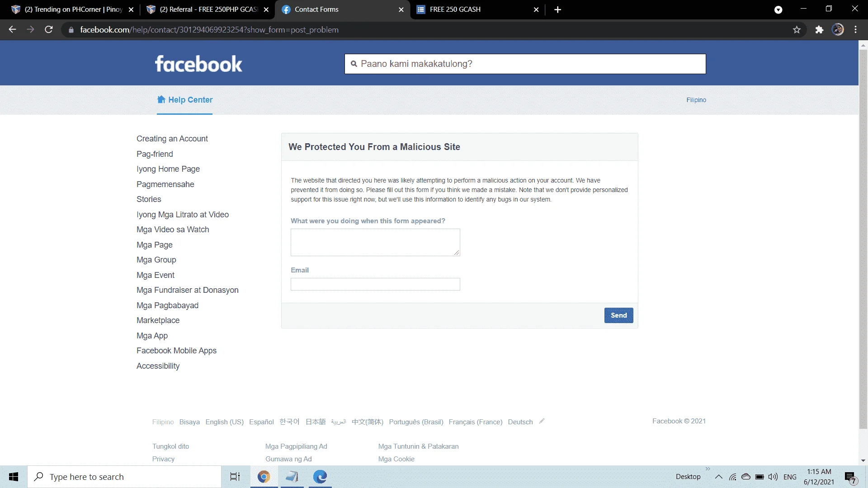Open the Chrome profile avatar
868x488 pixels.
pyautogui.click(x=838, y=30)
